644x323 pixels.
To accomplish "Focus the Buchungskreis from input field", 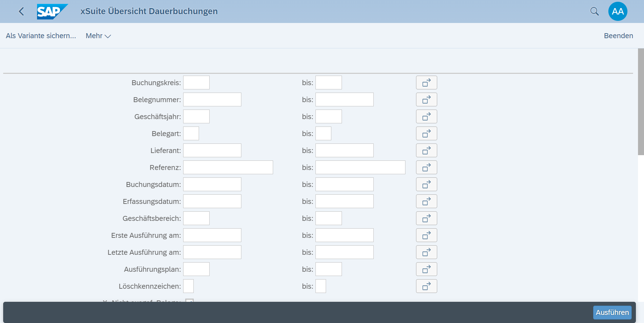I will [x=196, y=83].
